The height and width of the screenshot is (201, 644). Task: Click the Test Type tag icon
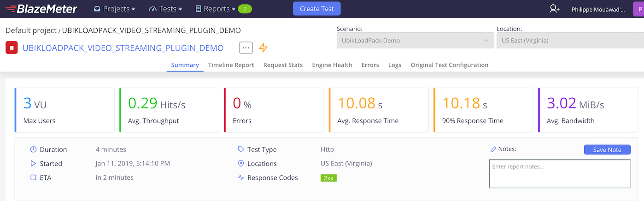pos(240,149)
